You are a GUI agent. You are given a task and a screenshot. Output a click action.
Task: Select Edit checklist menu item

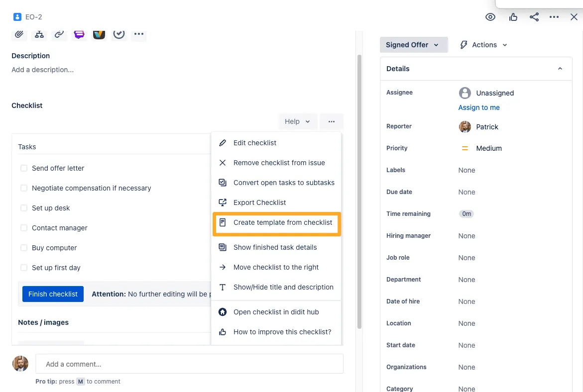tap(276, 143)
